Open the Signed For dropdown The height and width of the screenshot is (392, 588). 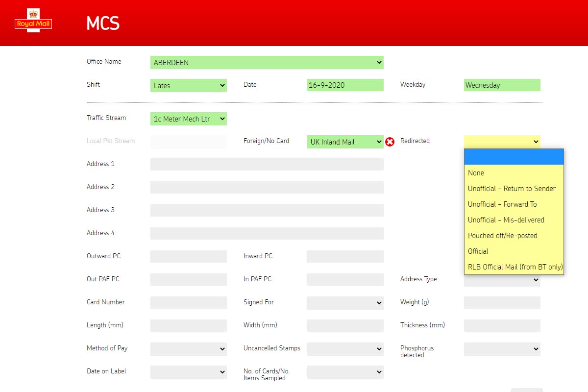[345, 303]
